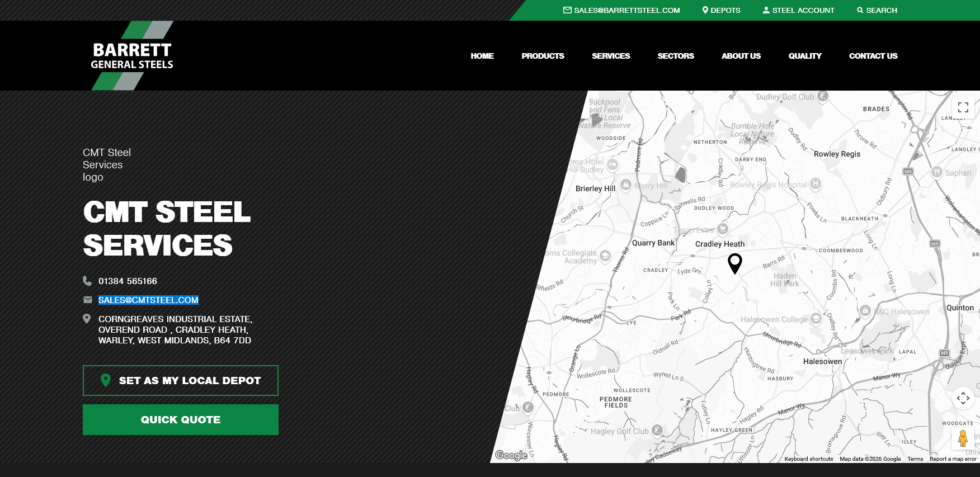Click Set As My Local Depot button
The image size is (980, 477).
[181, 380]
